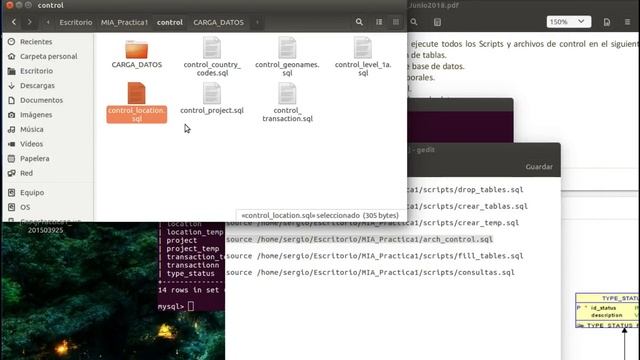This screenshot has height=360, width=640.
Task: Open Música in the sidebar
Action: click(x=31, y=129)
